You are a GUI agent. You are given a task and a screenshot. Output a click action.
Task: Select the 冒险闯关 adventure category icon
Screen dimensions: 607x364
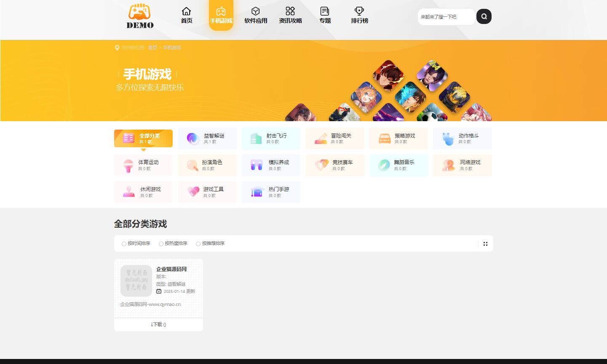coord(321,138)
